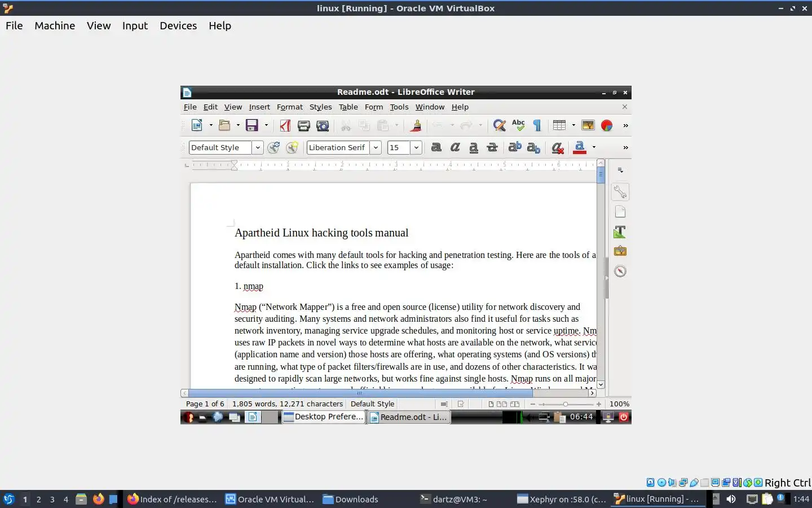Open the Tools menu in Writer
812x508 pixels.
pos(399,107)
